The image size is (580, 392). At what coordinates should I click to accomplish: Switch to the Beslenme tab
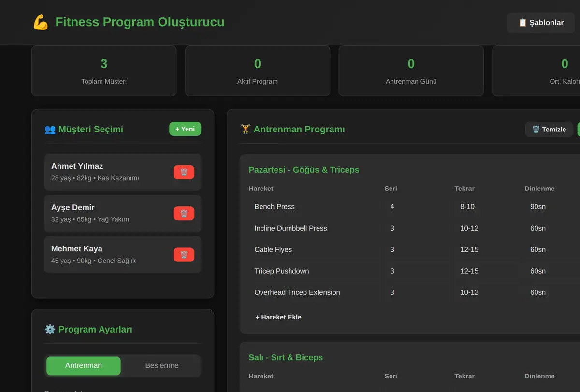(162, 365)
